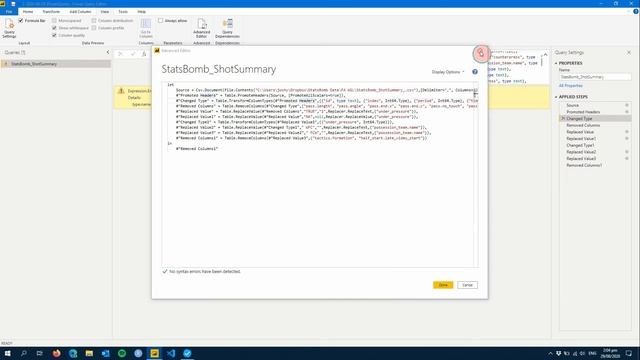This screenshot has width=640, height=360.
Task: Switch to Visual Studio Code on taskbar
Action: [x=171, y=353]
